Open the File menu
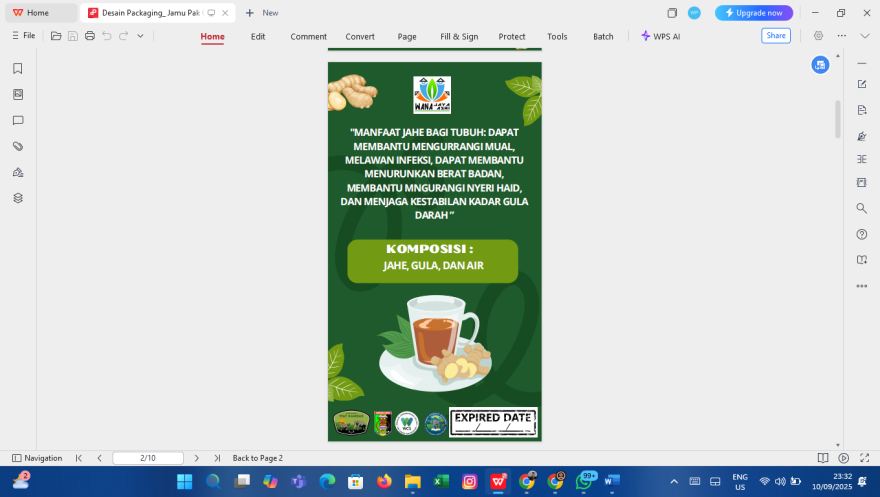This screenshot has width=880, height=497. pyautogui.click(x=23, y=36)
